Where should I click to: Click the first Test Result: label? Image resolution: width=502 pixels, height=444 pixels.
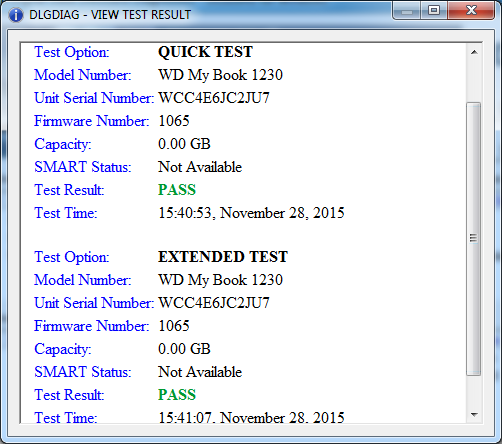[x=69, y=190]
